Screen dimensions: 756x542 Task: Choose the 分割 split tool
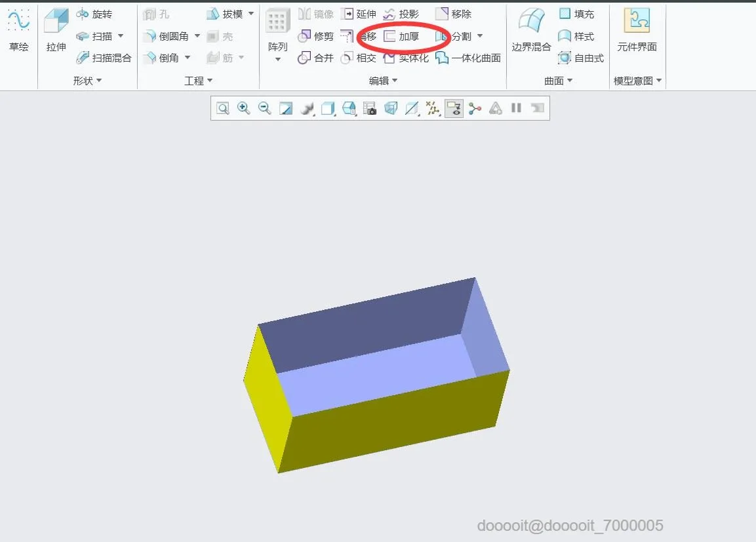453,36
